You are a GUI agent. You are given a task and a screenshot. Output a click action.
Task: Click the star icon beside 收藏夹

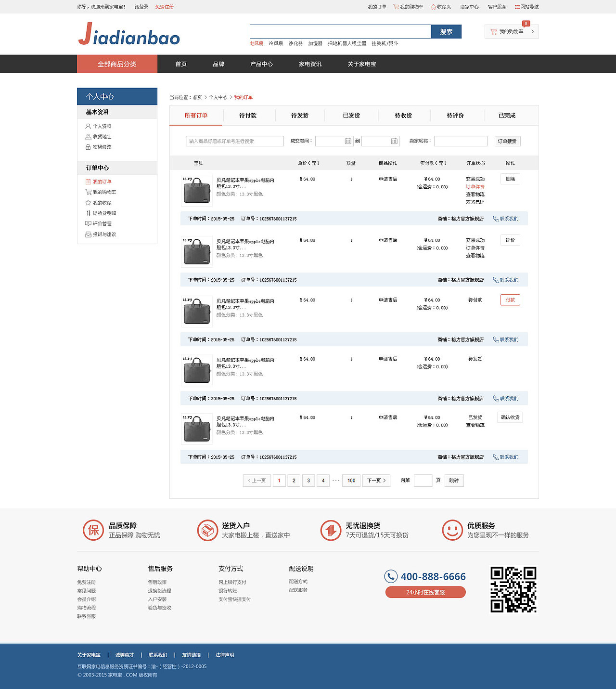point(433,7)
